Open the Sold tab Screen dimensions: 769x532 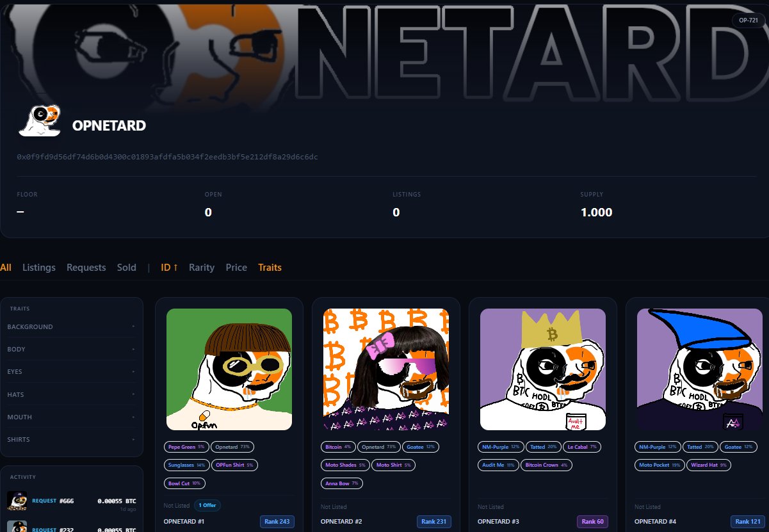[x=127, y=268]
